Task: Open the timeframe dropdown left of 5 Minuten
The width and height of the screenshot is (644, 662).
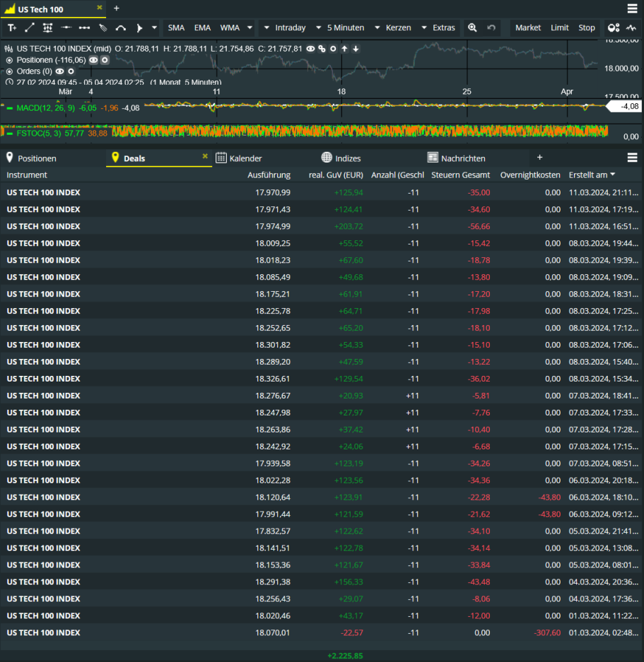Action: click(x=318, y=28)
